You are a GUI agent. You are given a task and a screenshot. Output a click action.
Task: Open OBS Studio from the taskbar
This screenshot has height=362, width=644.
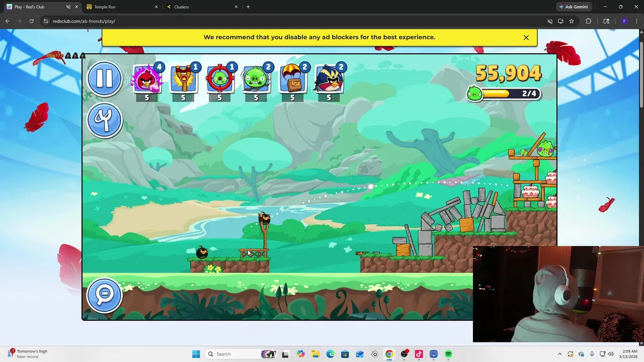(404, 354)
